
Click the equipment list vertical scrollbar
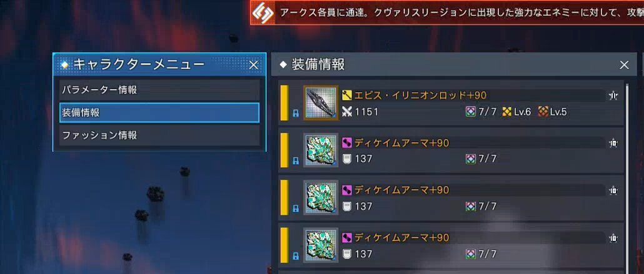(626, 176)
